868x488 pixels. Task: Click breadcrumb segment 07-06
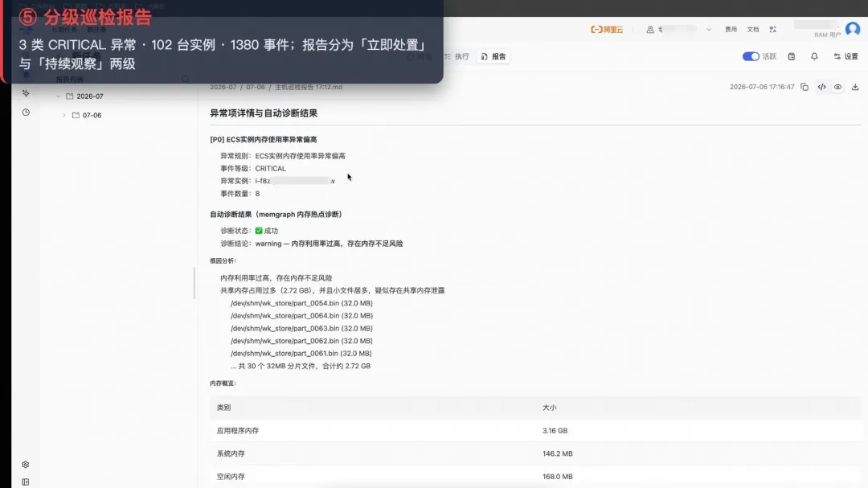tap(256, 87)
